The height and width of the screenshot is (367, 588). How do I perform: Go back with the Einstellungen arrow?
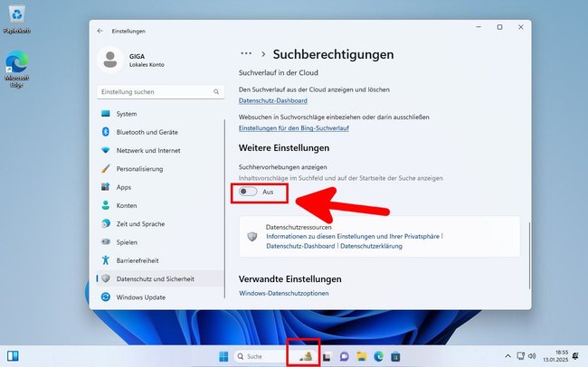(x=100, y=31)
